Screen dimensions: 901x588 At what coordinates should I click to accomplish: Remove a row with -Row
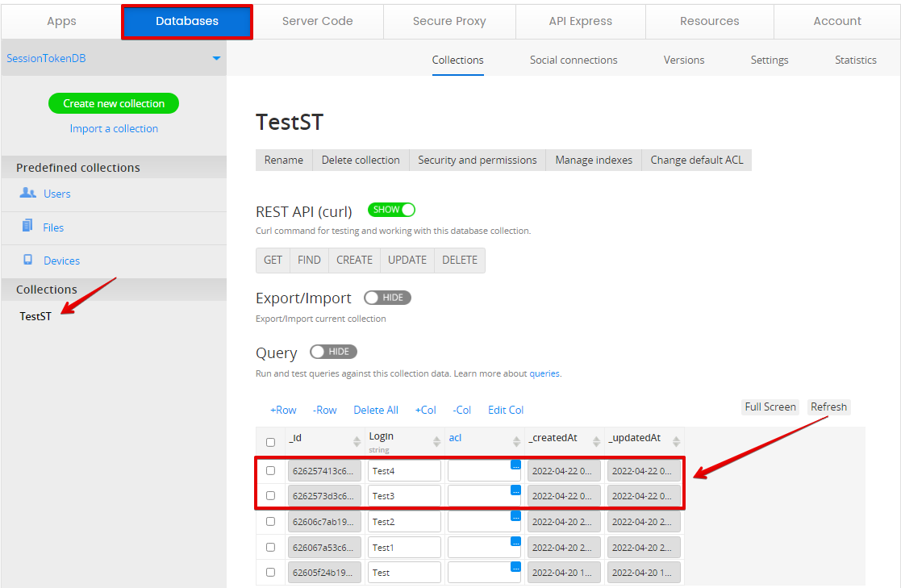pos(324,410)
